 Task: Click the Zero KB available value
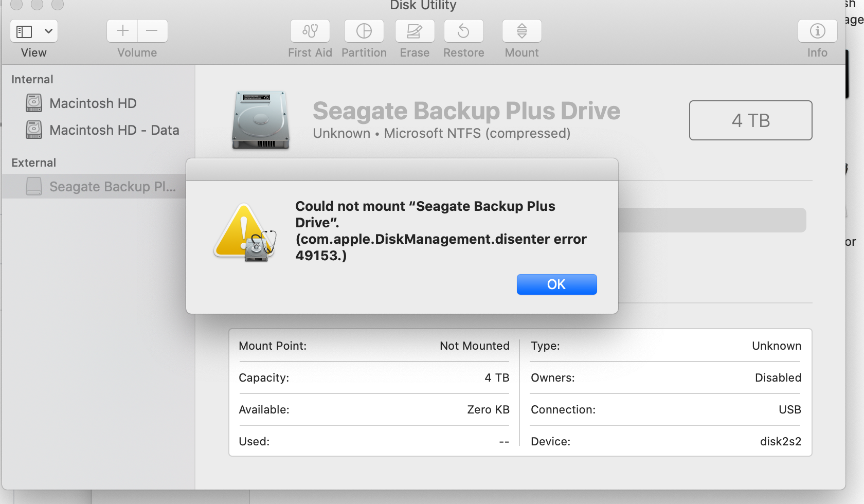tap(489, 409)
